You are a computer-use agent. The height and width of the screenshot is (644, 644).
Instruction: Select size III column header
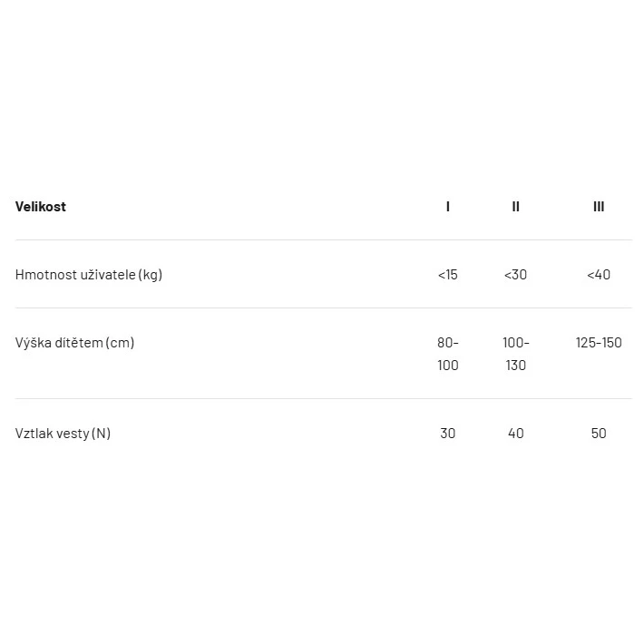point(599,207)
